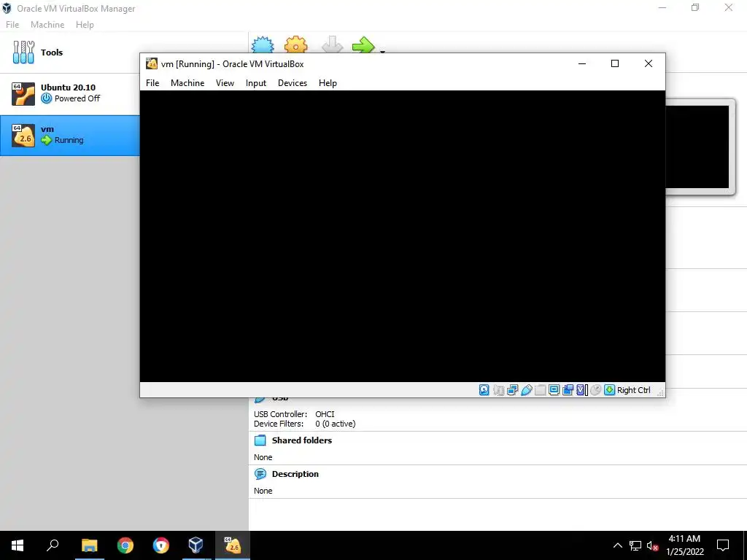Click the taskbar search magnifier icon
The height and width of the screenshot is (560, 747).
(53, 545)
